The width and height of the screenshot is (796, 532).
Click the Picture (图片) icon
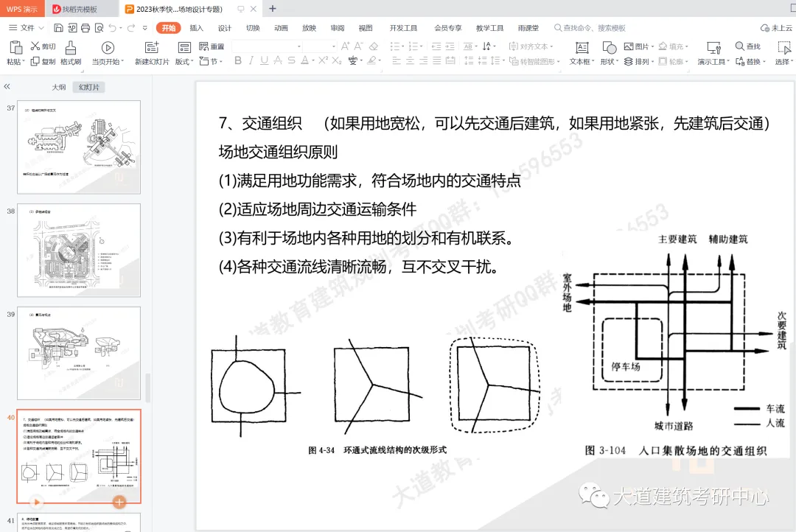(629, 46)
